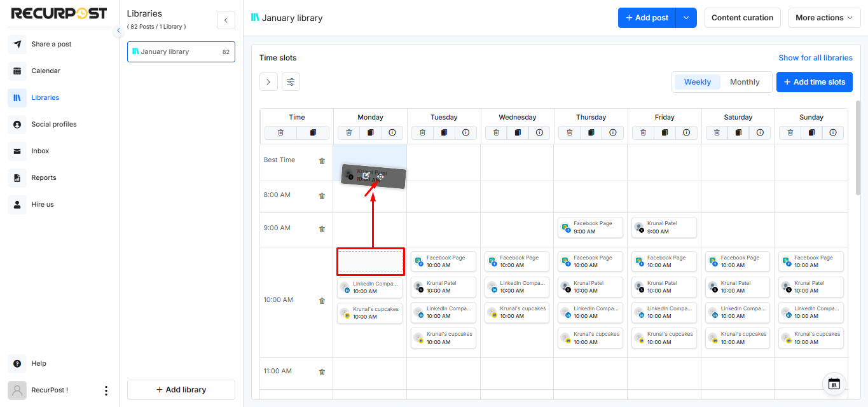Select the January library entry

pyautogui.click(x=181, y=52)
